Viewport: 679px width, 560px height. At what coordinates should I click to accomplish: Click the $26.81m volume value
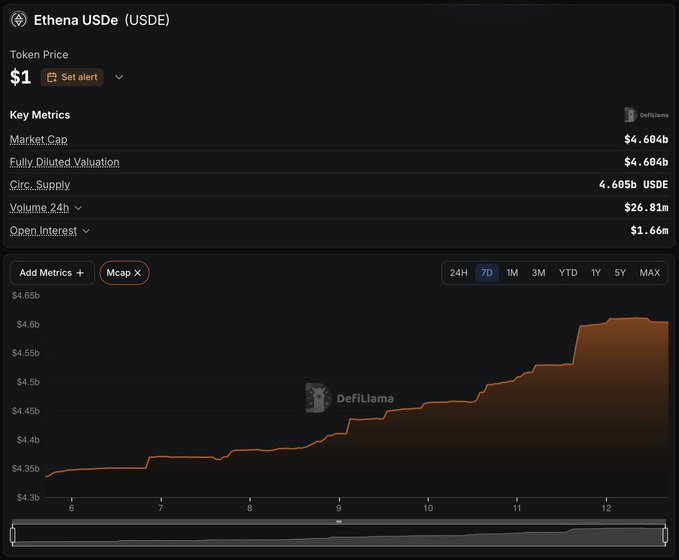(x=646, y=207)
